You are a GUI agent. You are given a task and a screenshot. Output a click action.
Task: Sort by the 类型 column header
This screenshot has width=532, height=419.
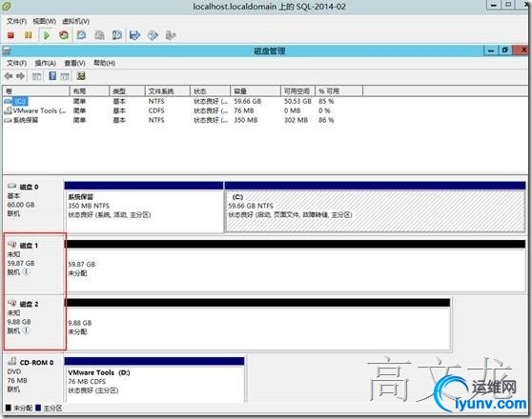(x=127, y=90)
